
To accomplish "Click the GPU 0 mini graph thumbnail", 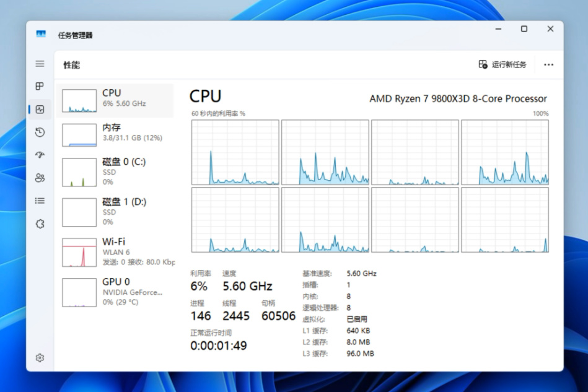I will (79, 292).
